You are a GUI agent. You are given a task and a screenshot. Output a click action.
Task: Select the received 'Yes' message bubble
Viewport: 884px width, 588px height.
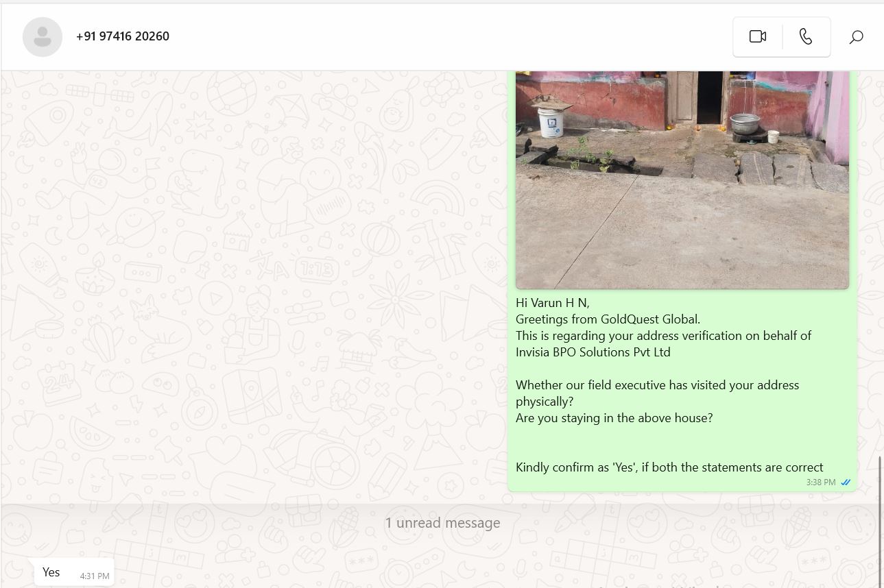74,572
